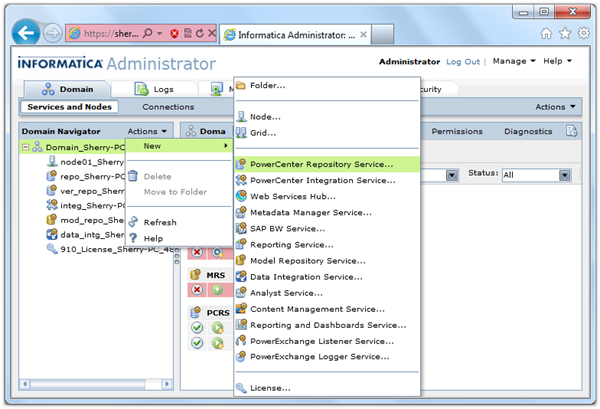Click the Log Out link

click(x=463, y=62)
